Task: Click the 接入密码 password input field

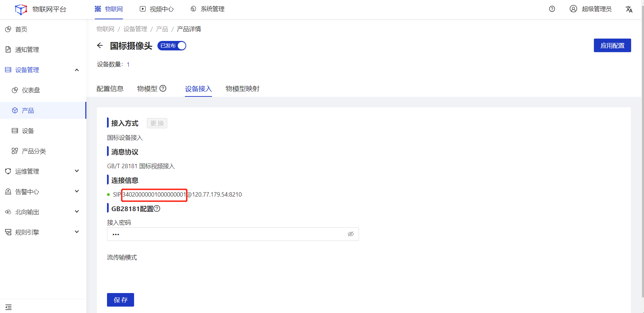Action: coord(227,234)
